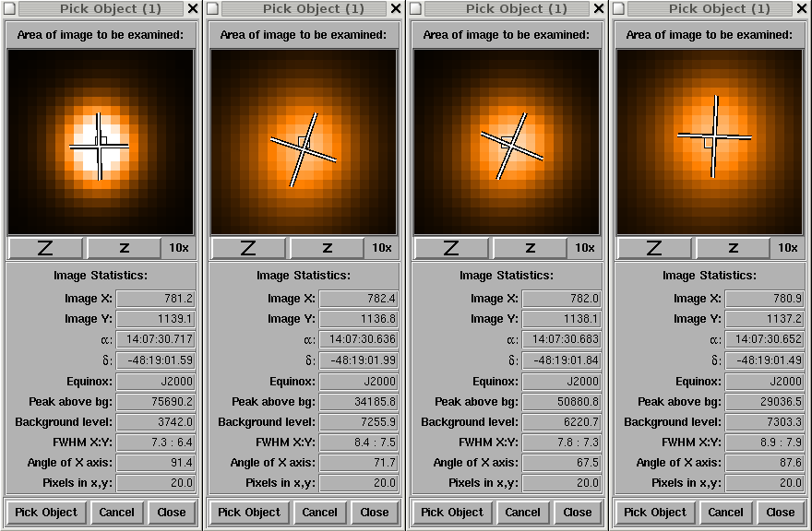Hit the small z zoom-out button in the rightmost window

tap(733, 248)
